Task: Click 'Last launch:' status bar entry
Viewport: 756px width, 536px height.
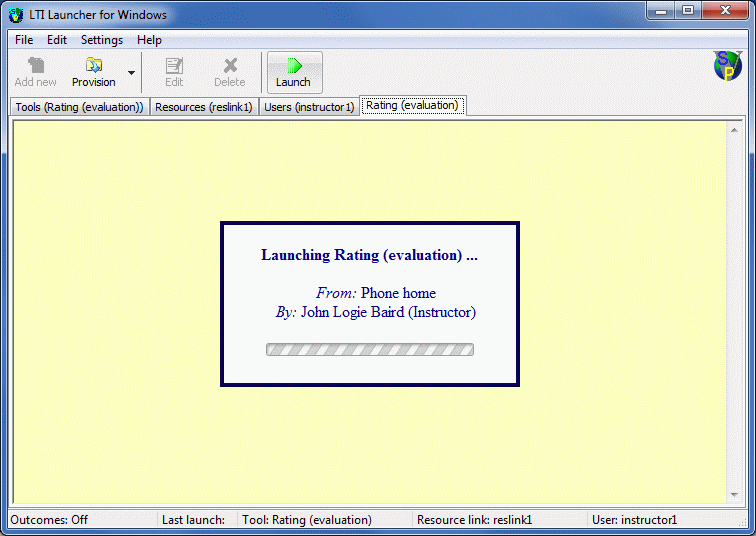Action: [x=193, y=520]
